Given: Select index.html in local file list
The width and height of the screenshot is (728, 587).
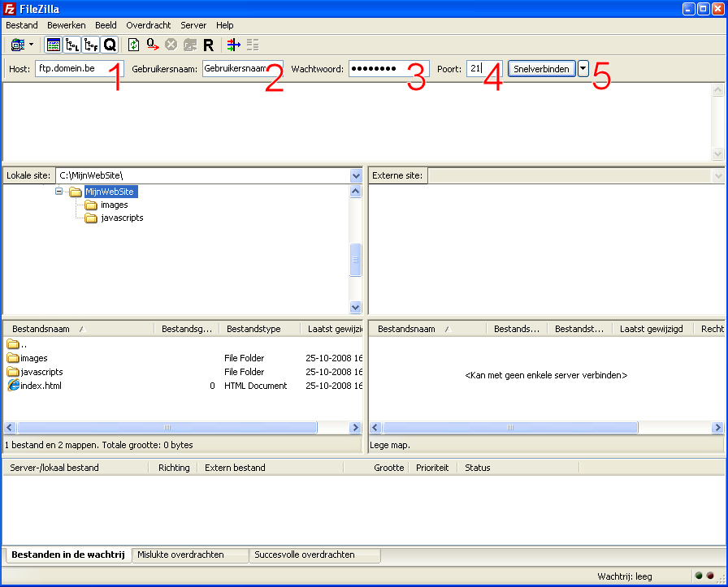Looking at the screenshot, I should tap(34, 385).
